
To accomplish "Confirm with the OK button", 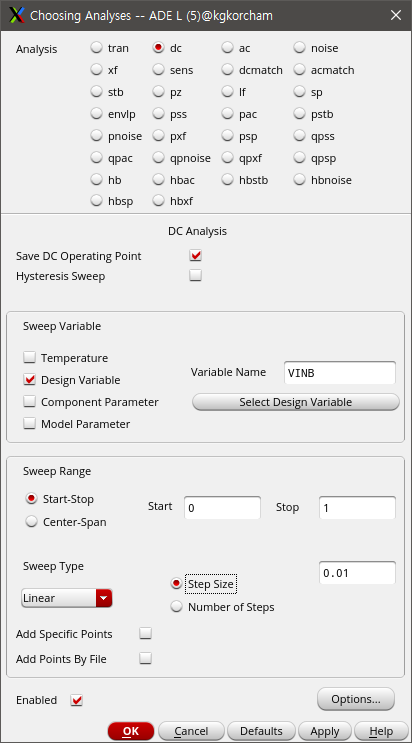I will (131, 731).
